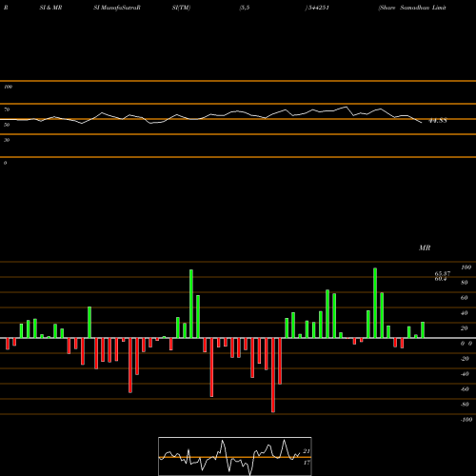
Task: Click the '-60' label on MR axis
Action: pyautogui.click(x=465, y=389)
